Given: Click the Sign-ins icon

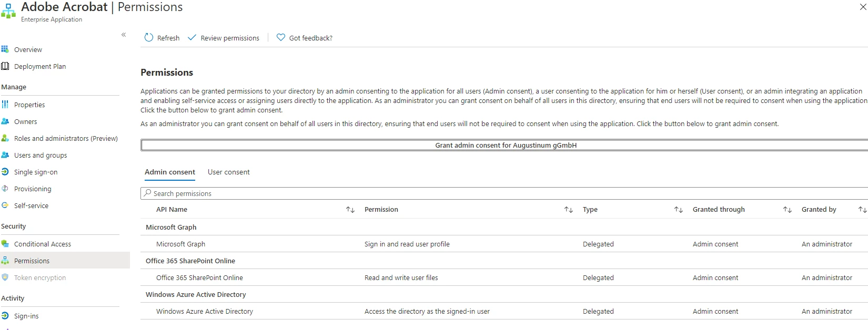Looking at the screenshot, I should pos(5,316).
